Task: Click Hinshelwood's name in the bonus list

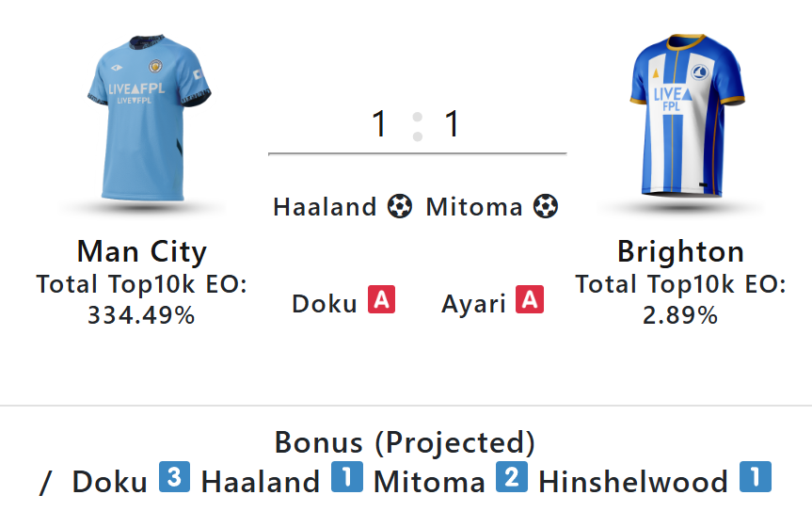Action: point(633,482)
